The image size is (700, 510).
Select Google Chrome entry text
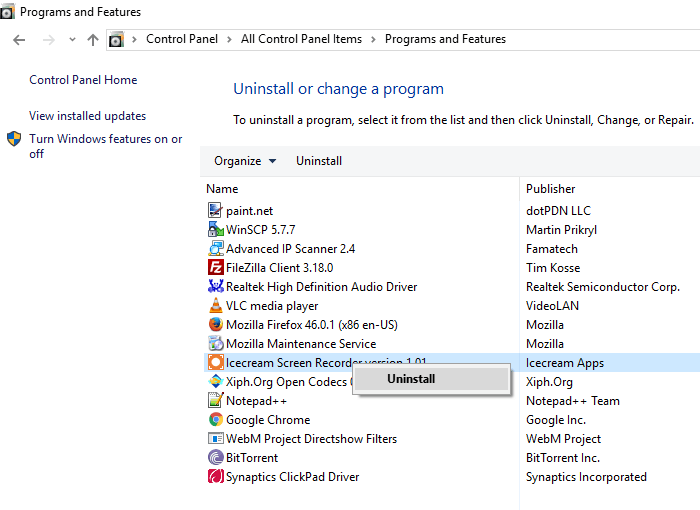click(x=268, y=420)
